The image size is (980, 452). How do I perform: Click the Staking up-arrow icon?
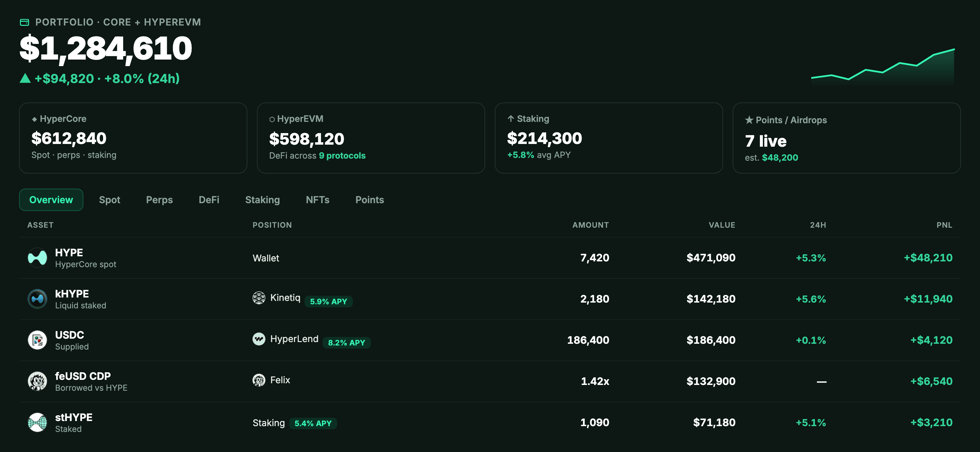click(510, 119)
